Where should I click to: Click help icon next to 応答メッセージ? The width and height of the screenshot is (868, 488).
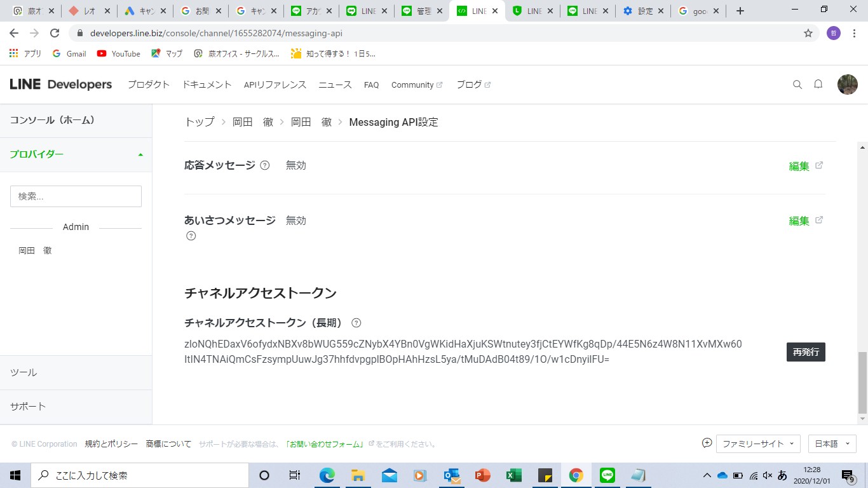(x=265, y=165)
